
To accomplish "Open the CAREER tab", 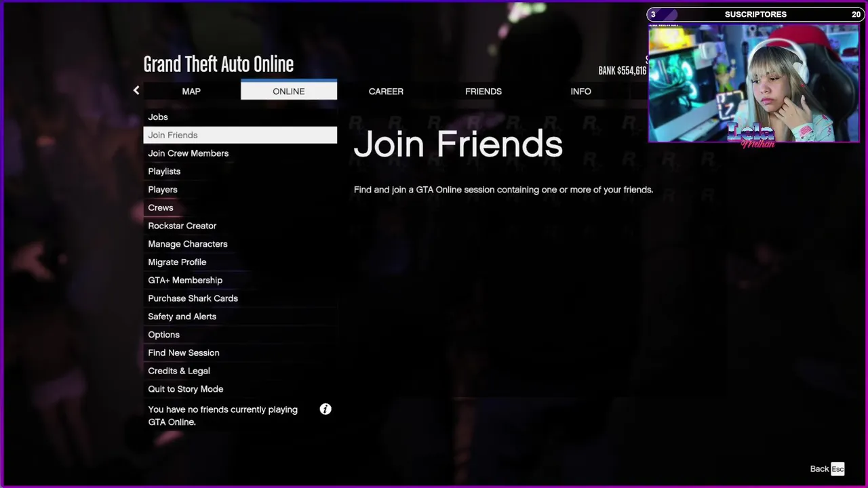I will (x=386, y=91).
